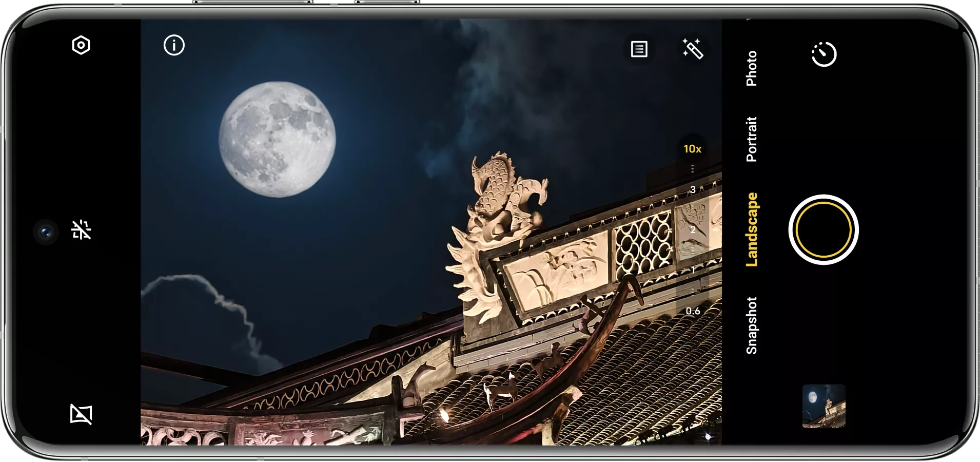Screen dimensions: 980x462
Task: Switch to Snapshot mode
Action: 751,325
